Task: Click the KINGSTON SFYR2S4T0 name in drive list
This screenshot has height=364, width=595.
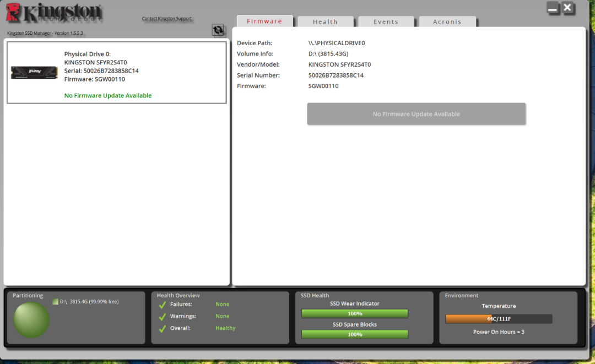Action: [96, 62]
